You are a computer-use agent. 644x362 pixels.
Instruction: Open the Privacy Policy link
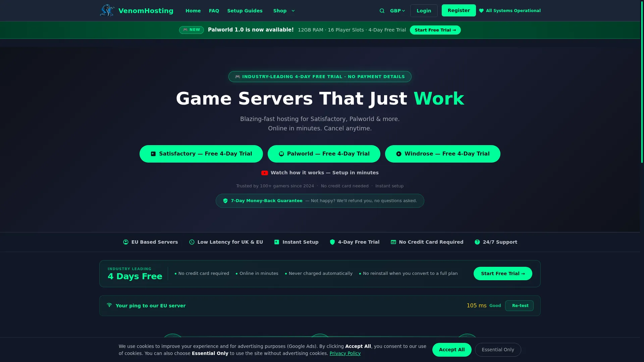pos(345,353)
